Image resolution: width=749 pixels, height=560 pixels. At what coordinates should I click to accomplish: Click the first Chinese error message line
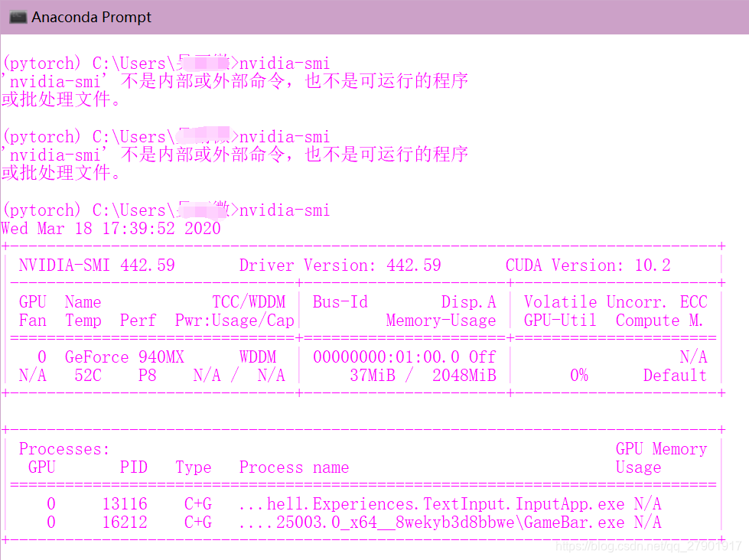235,81
